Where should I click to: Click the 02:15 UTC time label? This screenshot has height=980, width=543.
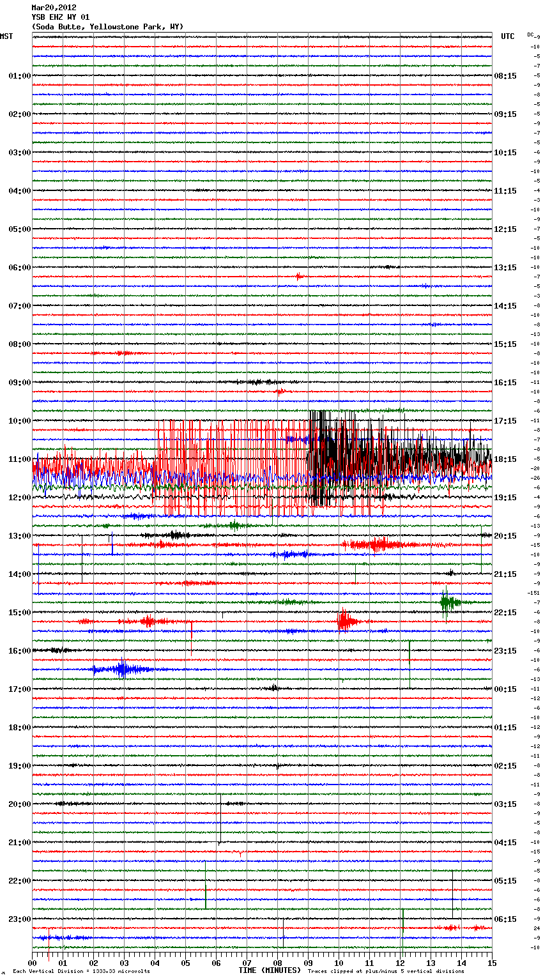[x=505, y=766]
